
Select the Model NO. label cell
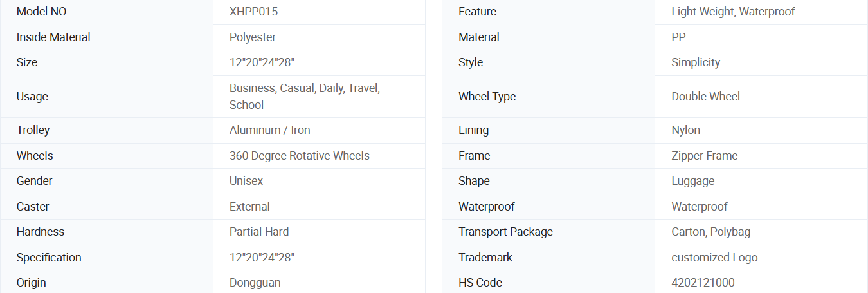pos(107,12)
